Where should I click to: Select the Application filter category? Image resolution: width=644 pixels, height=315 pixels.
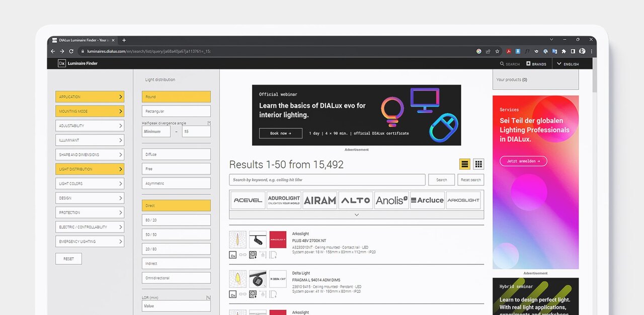tap(90, 97)
